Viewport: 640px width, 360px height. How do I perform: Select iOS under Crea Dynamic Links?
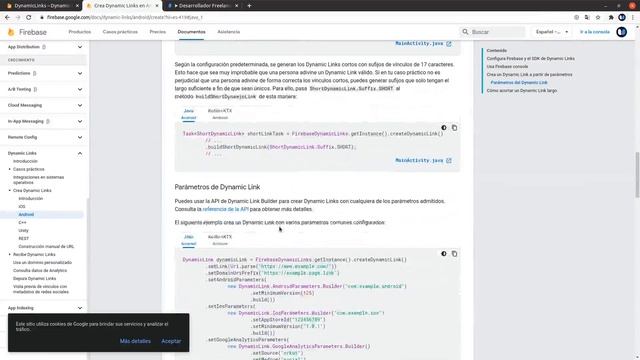tap(22, 207)
